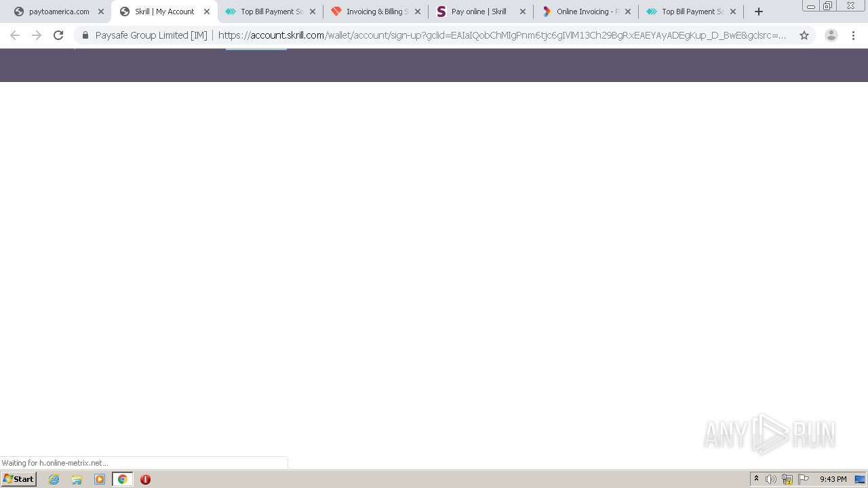Switch to Invoicing & Billing tab
Screen dimensions: 868x488
point(376,12)
